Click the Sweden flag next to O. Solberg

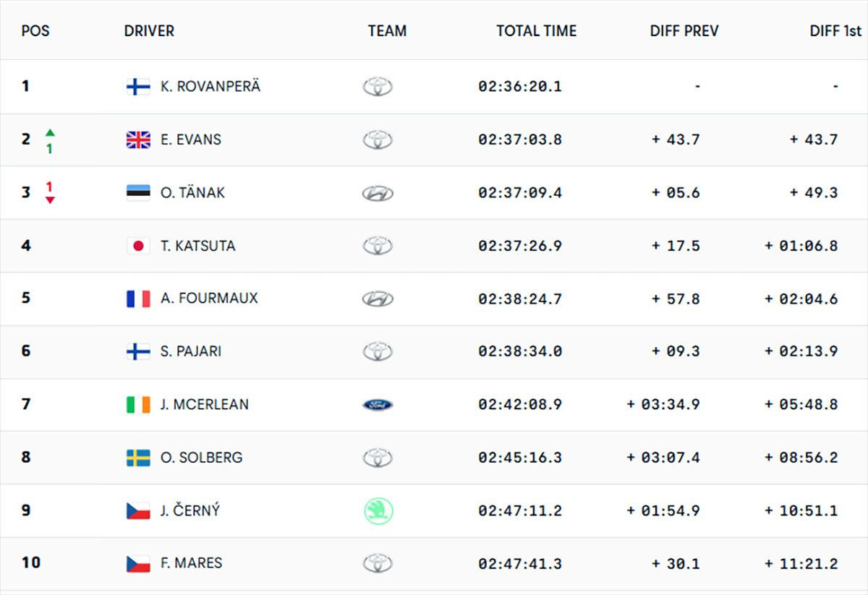tap(138, 458)
